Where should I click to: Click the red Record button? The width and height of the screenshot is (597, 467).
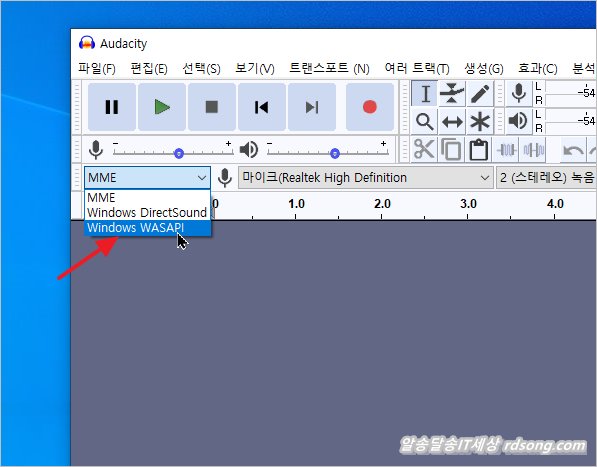tap(370, 107)
